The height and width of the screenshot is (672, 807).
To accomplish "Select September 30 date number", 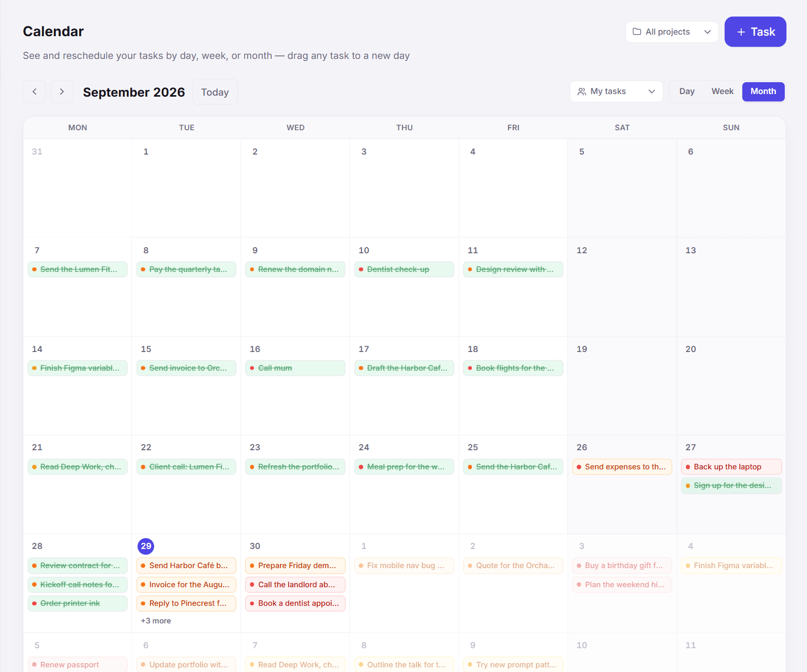I will 255,546.
